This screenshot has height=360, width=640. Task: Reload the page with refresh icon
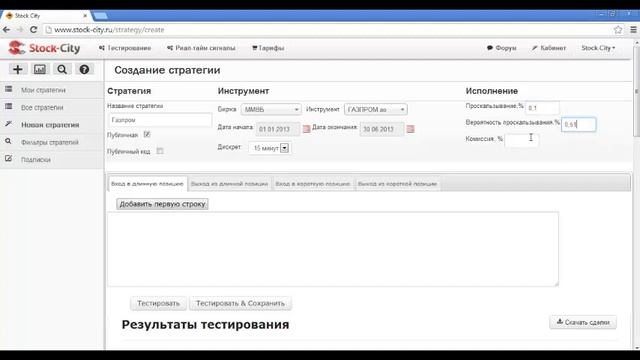pyautogui.click(x=33, y=30)
